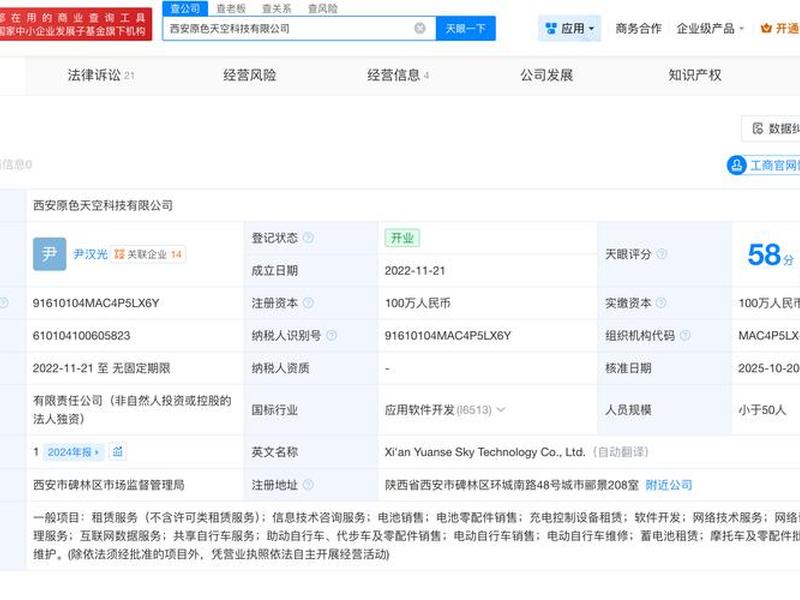Open 关联企业 14 badge
The image size is (800, 600).
pyautogui.click(x=148, y=254)
